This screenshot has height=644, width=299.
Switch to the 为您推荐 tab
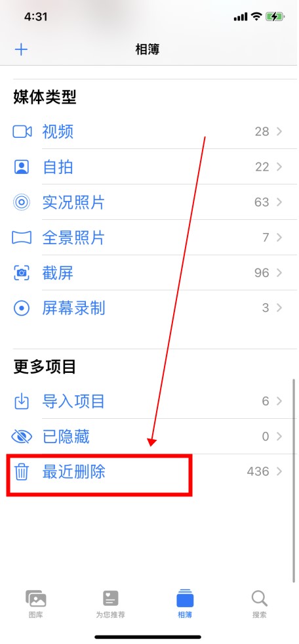coord(110,604)
